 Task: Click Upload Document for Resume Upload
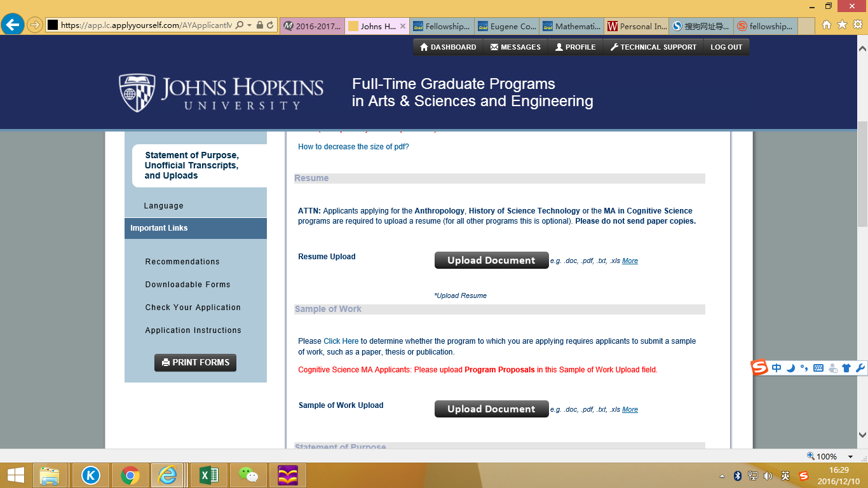pyautogui.click(x=491, y=261)
